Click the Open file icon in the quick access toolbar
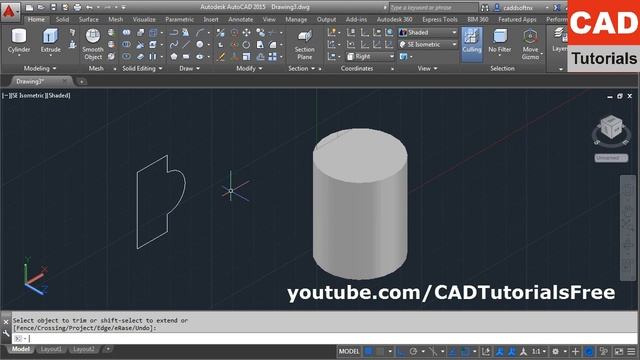 (x=41, y=7)
